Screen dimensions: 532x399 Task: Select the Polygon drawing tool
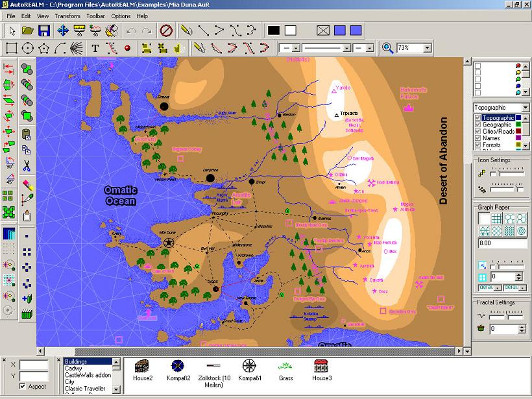pyautogui.click(x=44, y=48)
